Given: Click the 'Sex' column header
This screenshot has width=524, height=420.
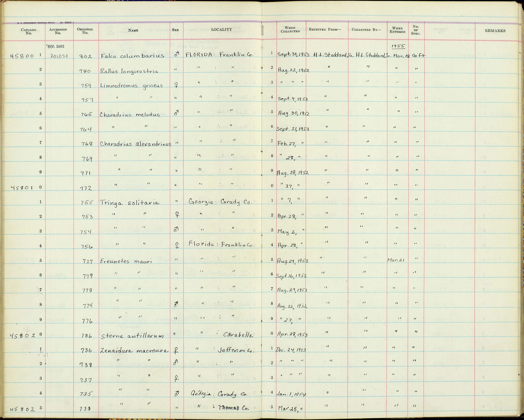Looking at the screenshot, I should (x=175, y=30).
